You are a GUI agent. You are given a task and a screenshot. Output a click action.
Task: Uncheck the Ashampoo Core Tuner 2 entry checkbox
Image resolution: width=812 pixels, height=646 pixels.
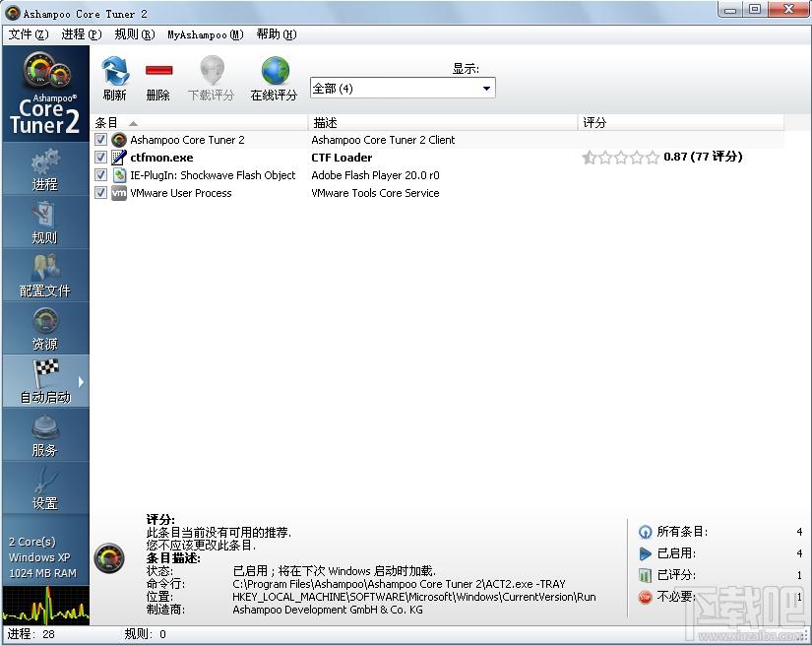101,140
